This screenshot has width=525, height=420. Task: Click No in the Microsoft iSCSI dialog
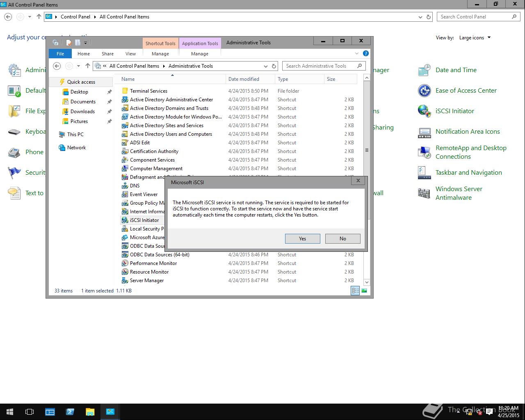click(342, 239)
